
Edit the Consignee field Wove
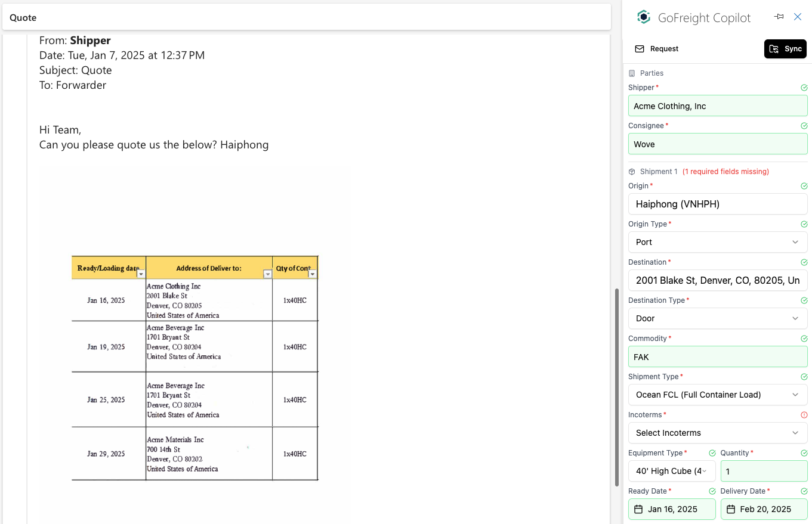coord(718,144)
